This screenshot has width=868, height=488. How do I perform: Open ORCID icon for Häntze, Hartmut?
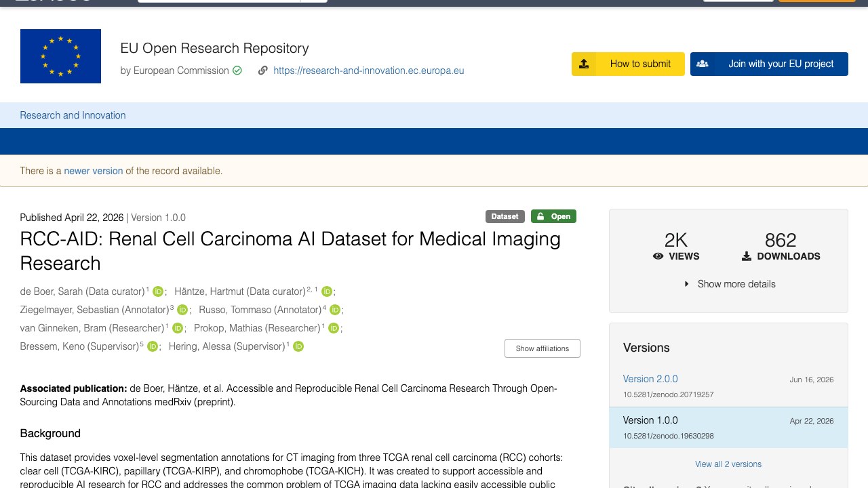coord(327,291)
